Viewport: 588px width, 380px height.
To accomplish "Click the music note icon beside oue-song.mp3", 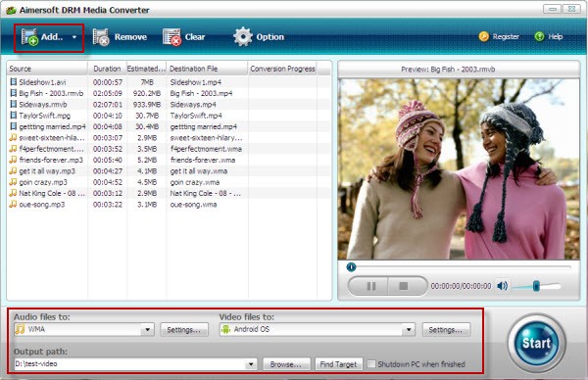I will coord(13,205).
